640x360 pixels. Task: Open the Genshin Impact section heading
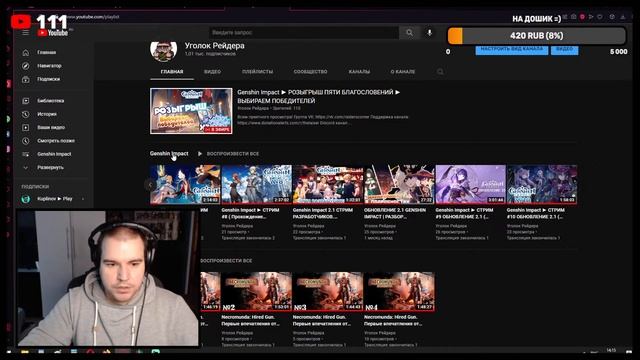coord(169,153)
